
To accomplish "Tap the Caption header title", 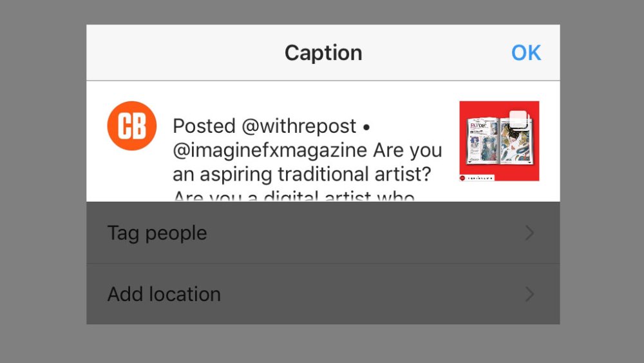I will [323, 53].
